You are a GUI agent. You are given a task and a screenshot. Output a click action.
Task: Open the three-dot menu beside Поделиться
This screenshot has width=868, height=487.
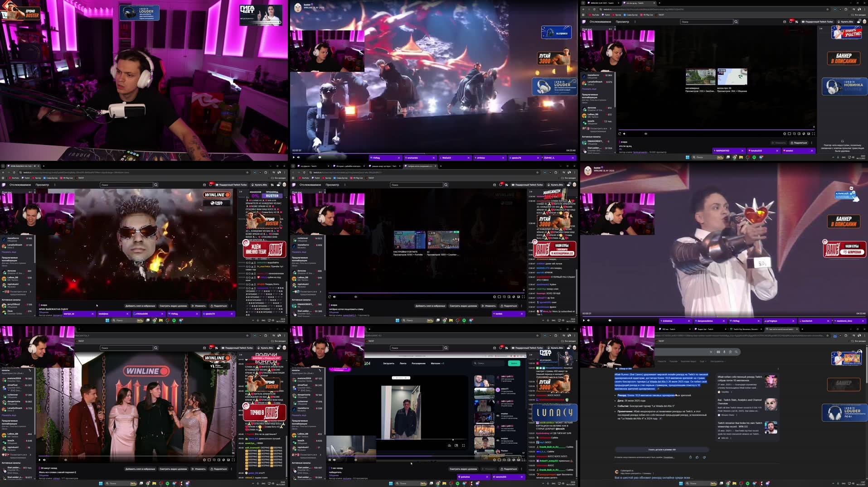click(522, 306)
